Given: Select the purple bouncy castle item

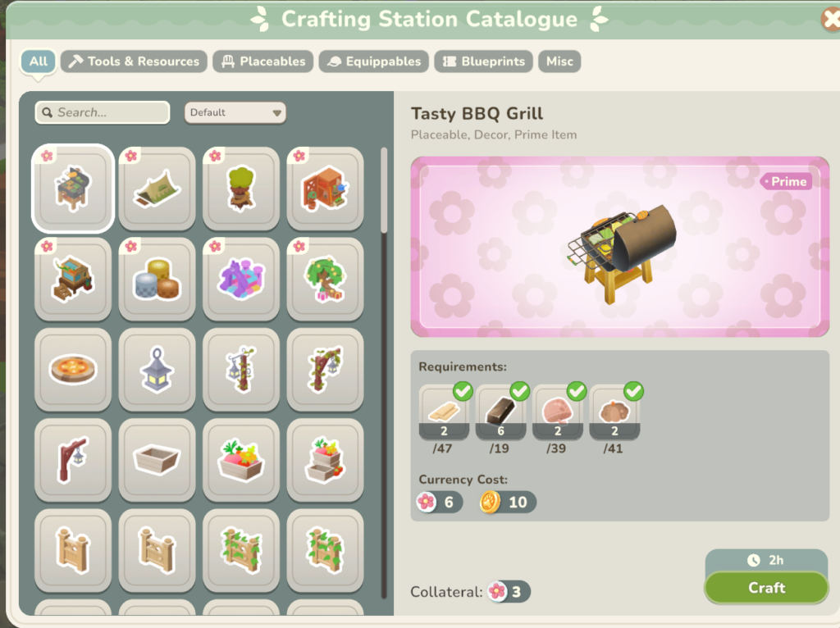Looking at the screenshot, I should coord(241,279).
